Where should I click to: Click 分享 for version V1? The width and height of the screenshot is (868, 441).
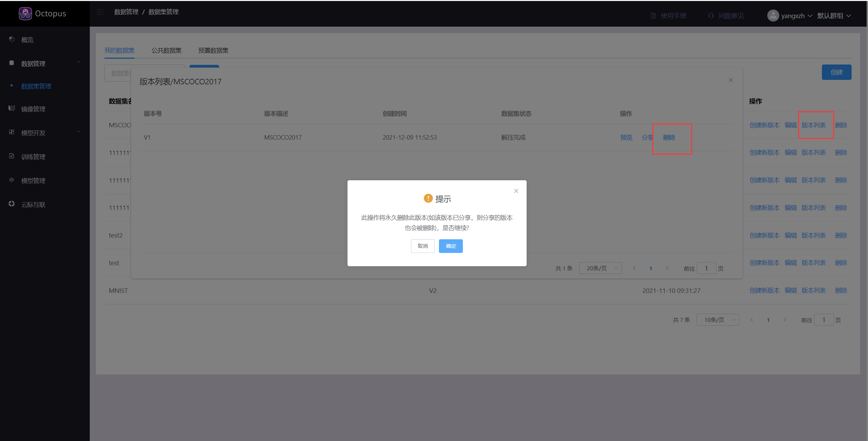tap(648, 138)
